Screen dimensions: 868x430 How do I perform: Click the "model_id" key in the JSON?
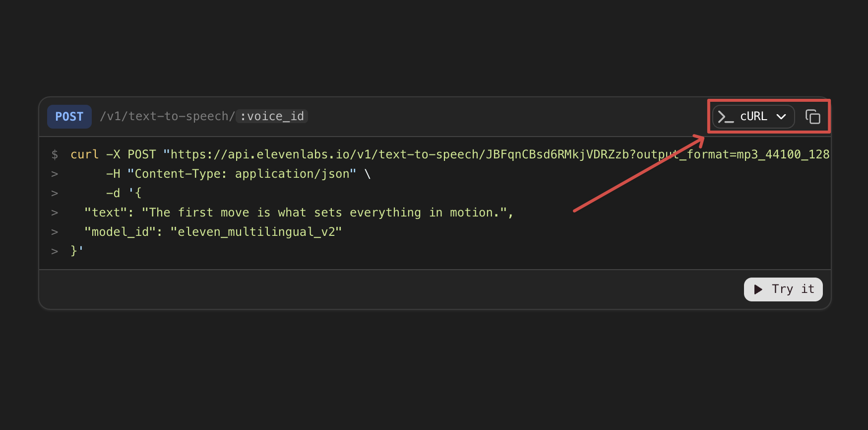click(120, 232)
